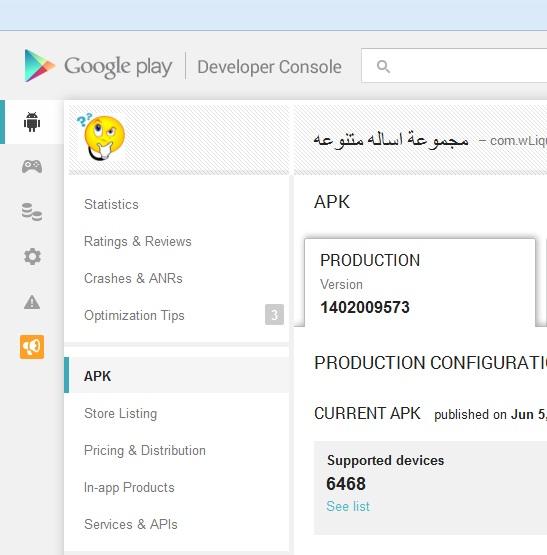The height and width of the screenshot is (555, 547).
Task: Click supported devices count 6468
Action: click(346, 484)
